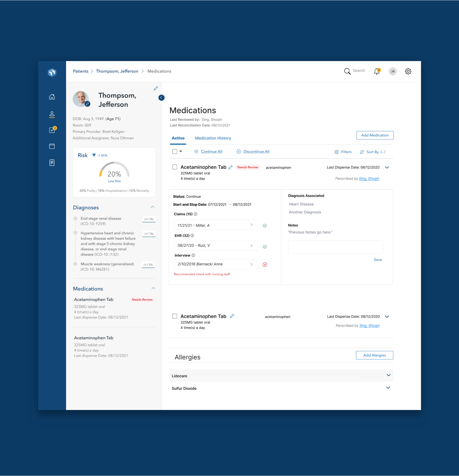459x476 pixels.
Task: Open the Calendar icon in the sidebar
Action: point(52,146)
